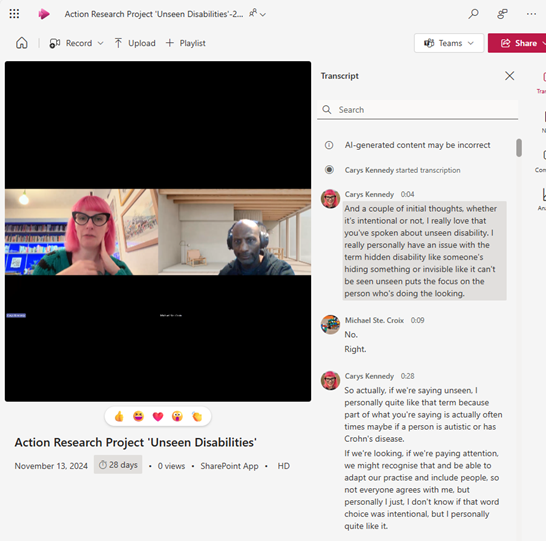Click the Michael Ste. Croix 0:09 timestamp
Image resolution: width=546 pixels, height=541 pixels.
[417, 320]
